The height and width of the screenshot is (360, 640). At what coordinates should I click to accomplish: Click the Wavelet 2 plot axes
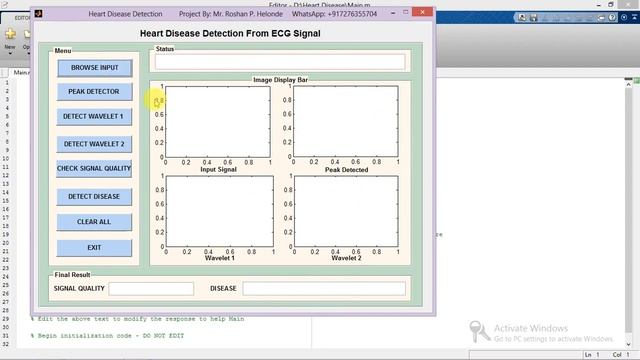(346, 211)
